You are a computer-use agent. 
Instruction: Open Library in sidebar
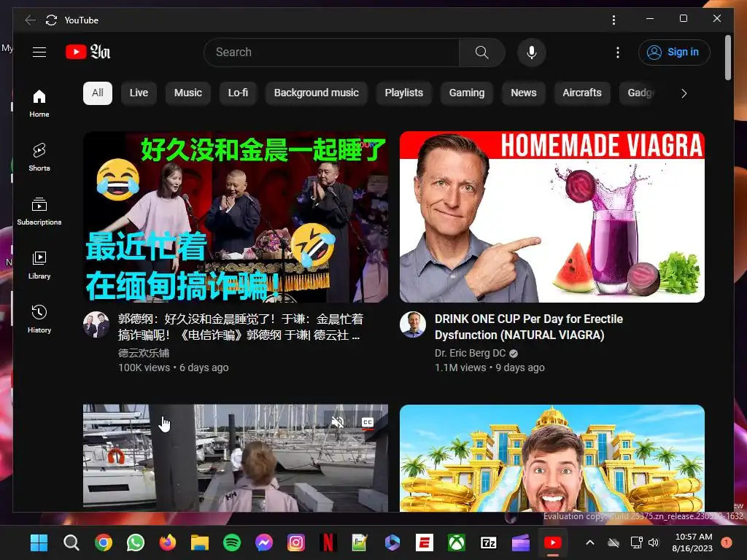click(x=39, y=265)
